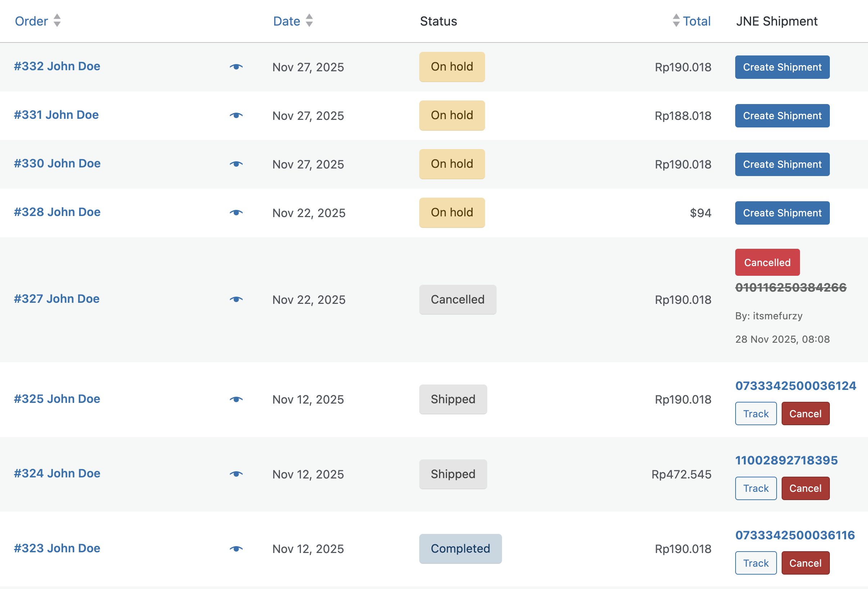Open order #331 John Doe link
868x589 pixels.
pyautogui.click(x=56, y=115)
